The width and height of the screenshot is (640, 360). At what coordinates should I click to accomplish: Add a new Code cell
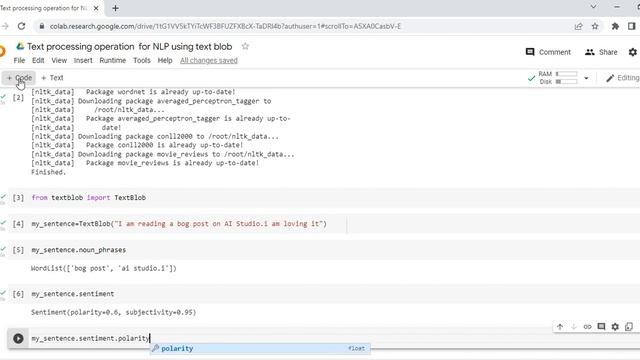[x=19, y=78]
